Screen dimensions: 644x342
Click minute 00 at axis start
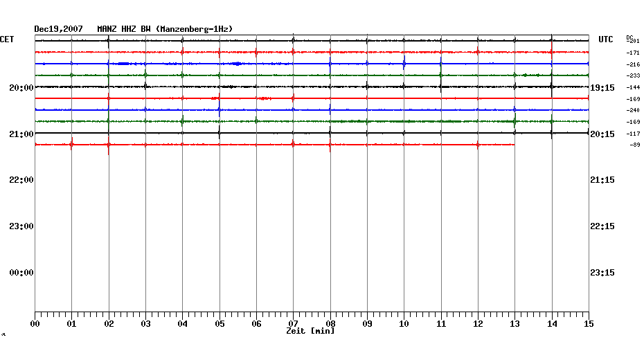35,323
